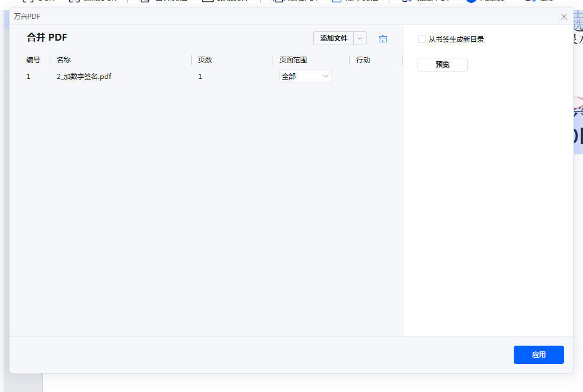Screen dimensions: 583x392
Task: Click the trash icon to clear the file list
Action: pos(383,38)
